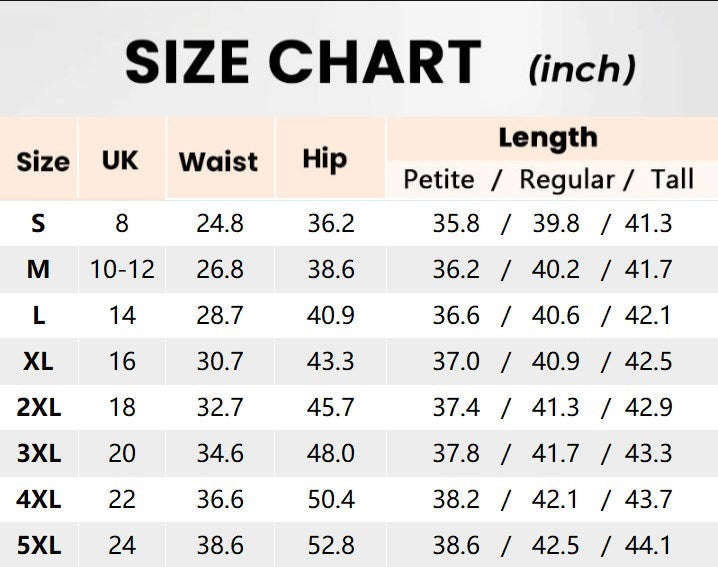Click hip value 52.8
Screen dimensions: 718x567
point(330,546)
